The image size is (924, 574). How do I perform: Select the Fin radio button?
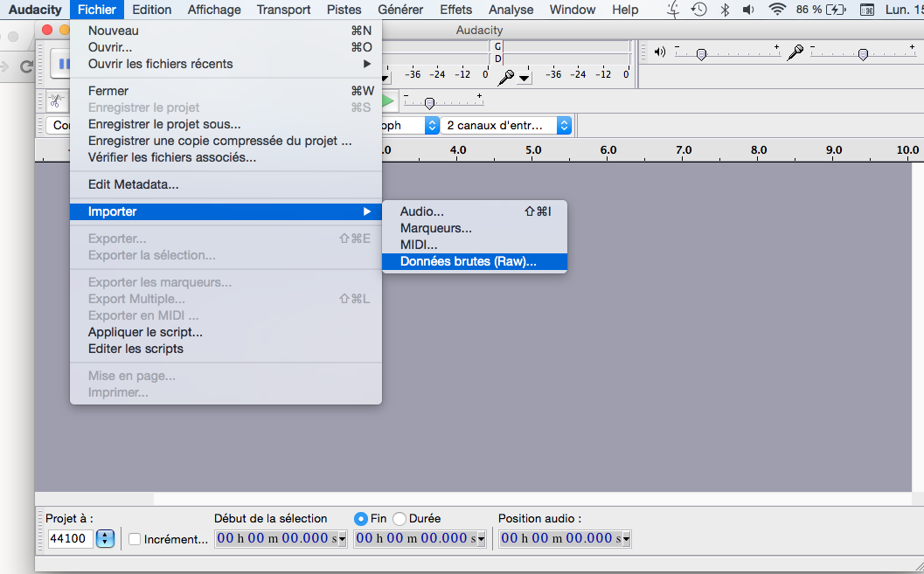point(360,518)
